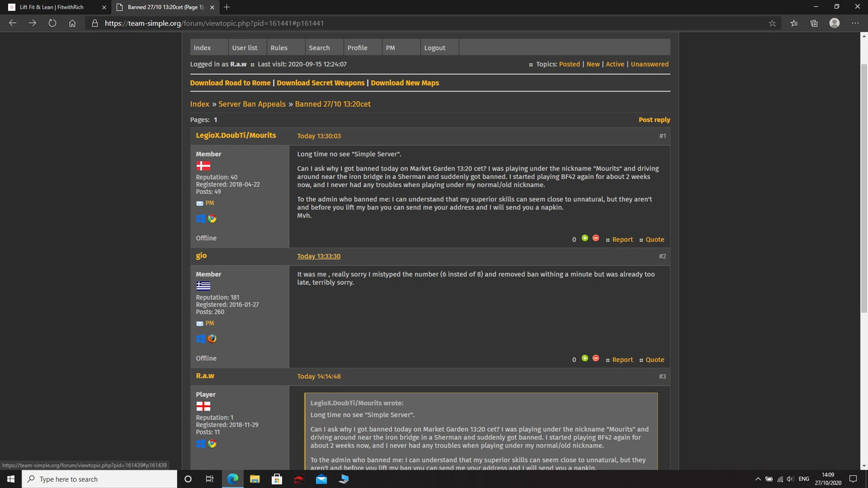Open the Search menu item
The image size is (868, 488).
tap(319, 47)
